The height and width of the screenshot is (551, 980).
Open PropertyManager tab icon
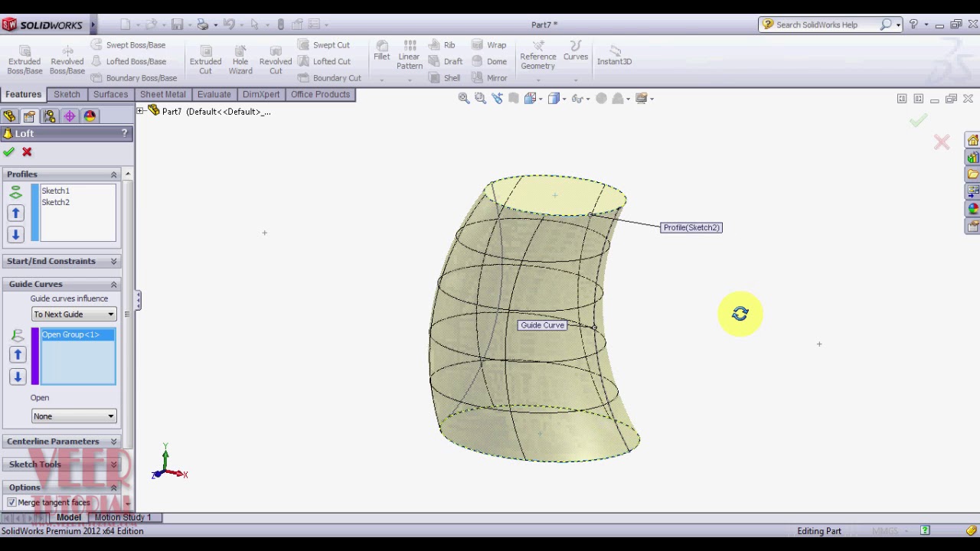coord(29,116)
